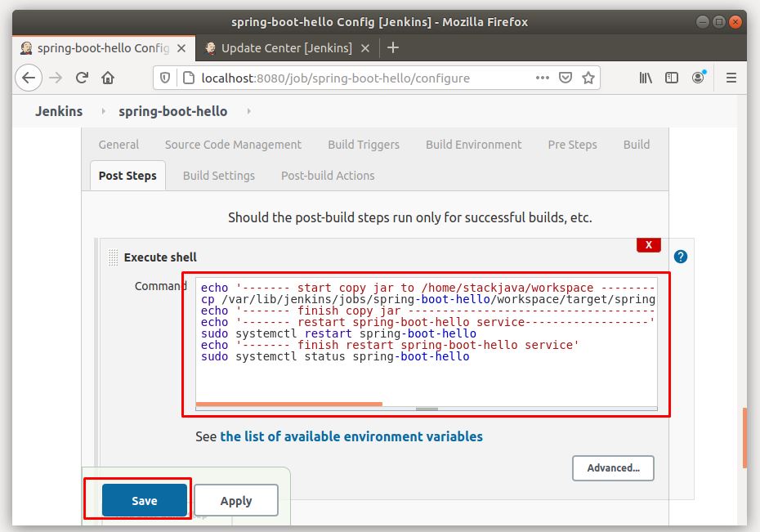Click the spring-boot-hello breadcrumb link
This screenshot has width=760, height=532.
point(173,111)
